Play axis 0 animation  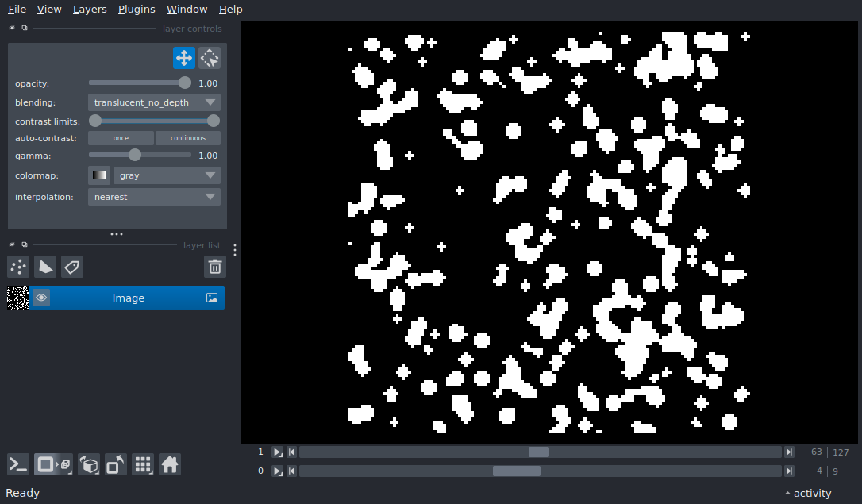278,471
